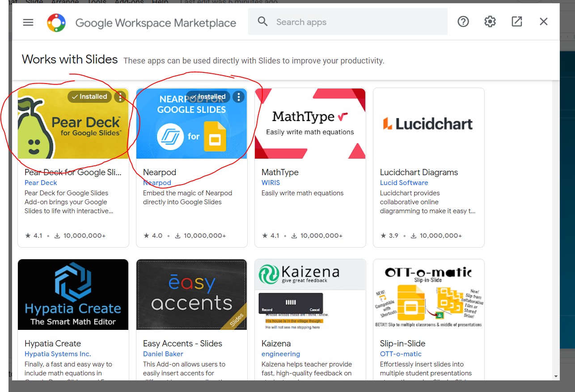Focus the Search apps field
Viewport: 575px width, 392px height.
point(347,21)
